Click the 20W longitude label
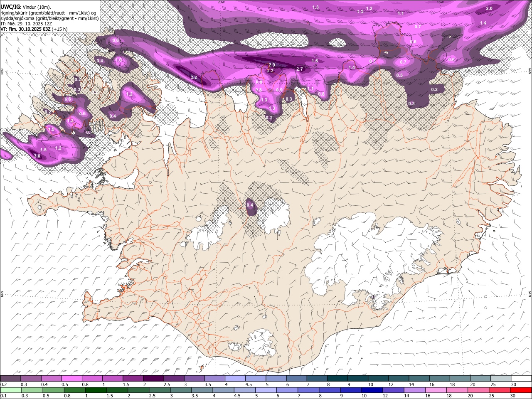Viewport: 532px width, 399px height. (x=221, y=2)
